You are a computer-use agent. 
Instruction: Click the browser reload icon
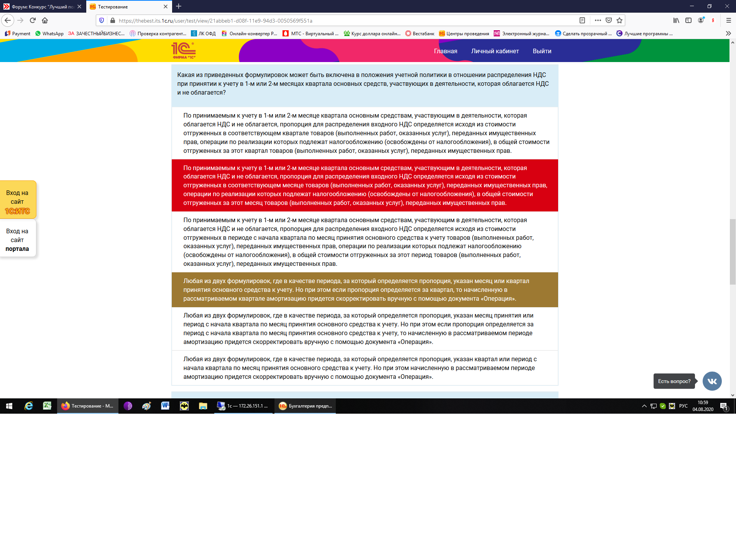pos(33,20)
